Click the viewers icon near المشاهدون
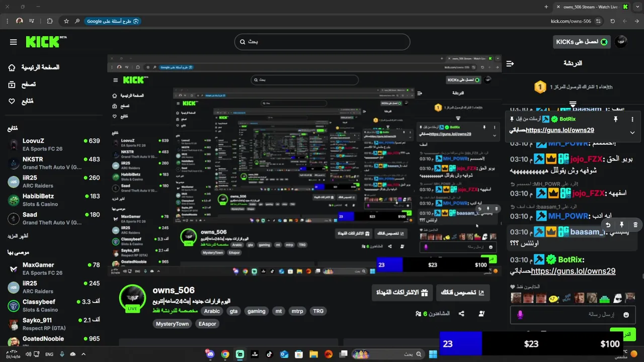The image size is (644, 362). coord(418,314)
